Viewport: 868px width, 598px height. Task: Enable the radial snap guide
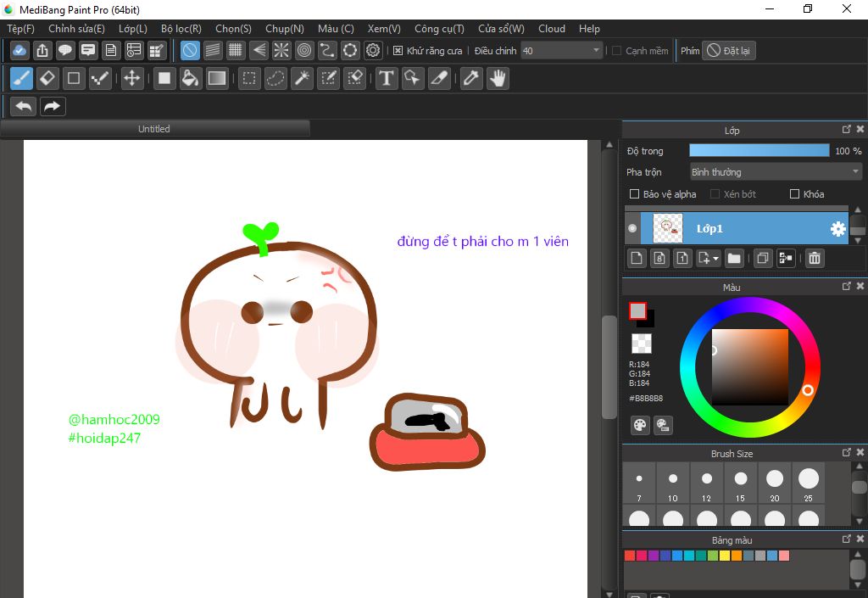(x=281, y=50)
